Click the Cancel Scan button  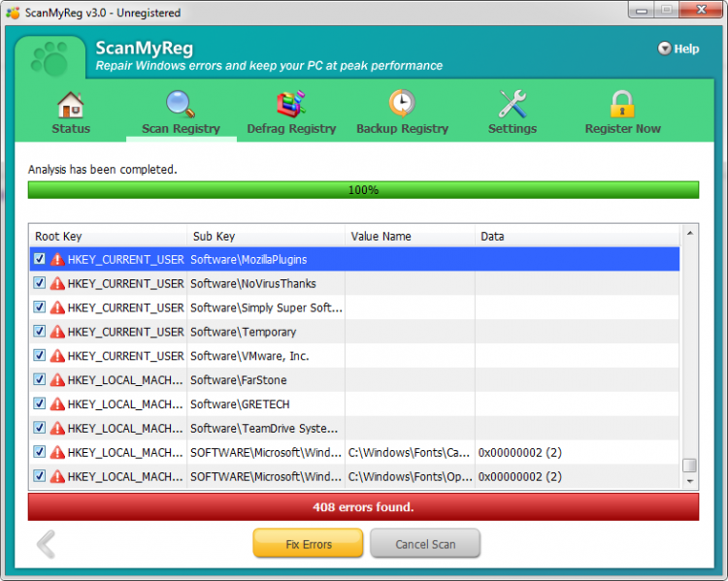point(425,543)
